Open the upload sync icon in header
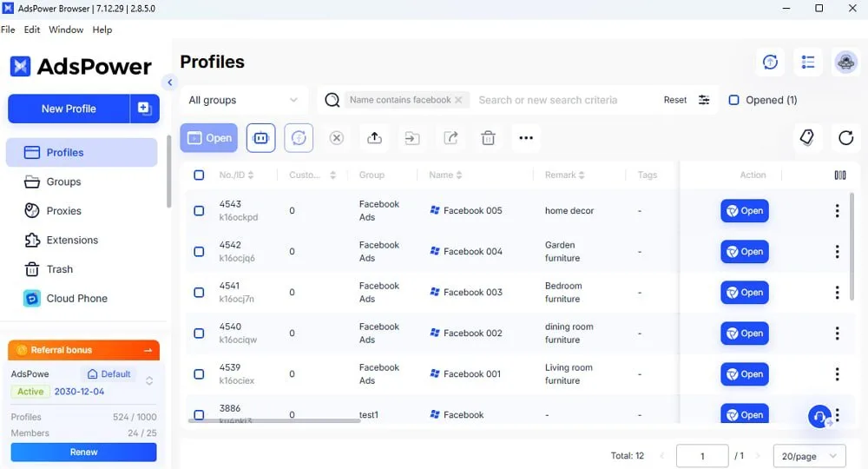This screenshot has height=469, width=868. [770, 62]
